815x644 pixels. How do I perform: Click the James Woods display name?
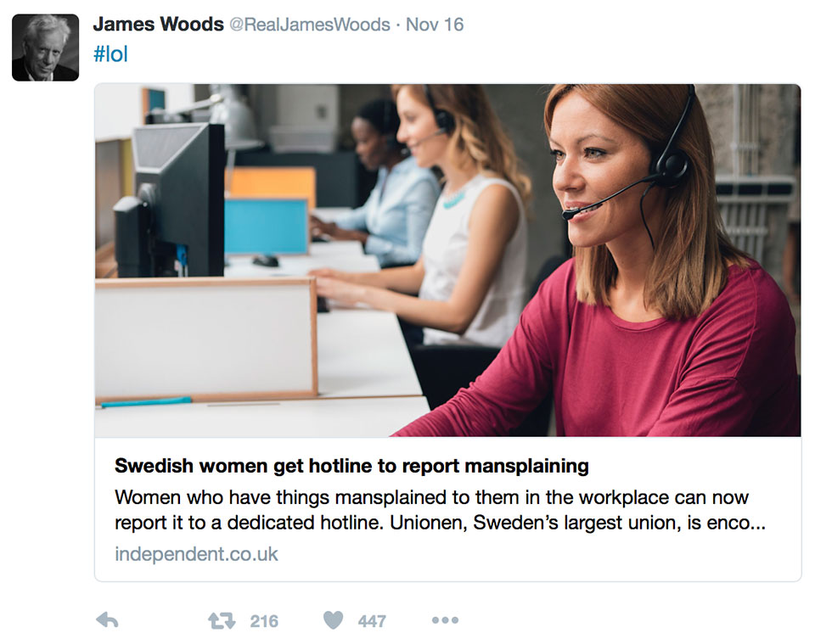point(158,25)
